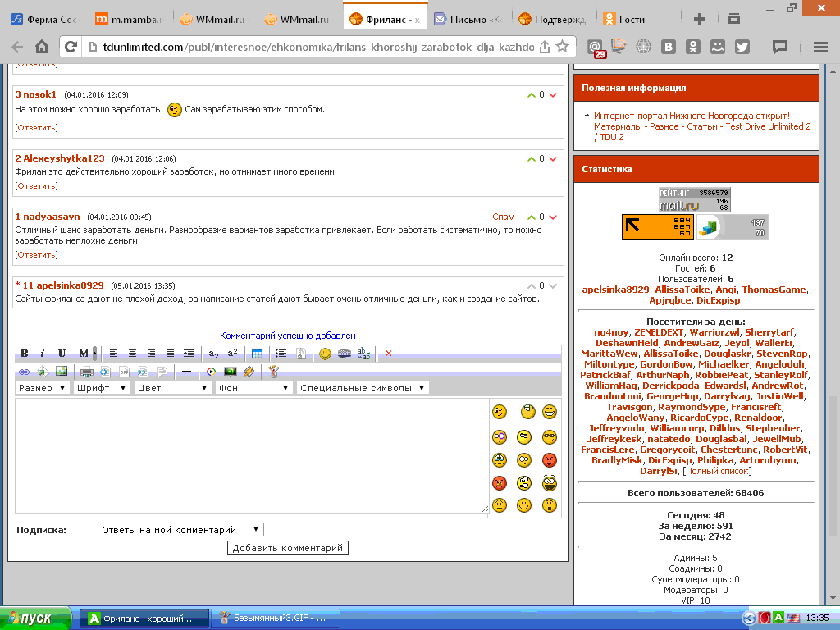Click the red X clear icon in the editor toolbar
Screen dimensions: 840x630
[389, 354]
